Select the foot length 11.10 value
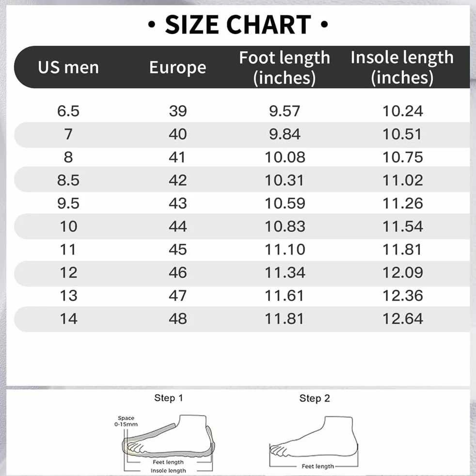The height and width of the screenshot is (476, 476). tap(285, 250)
